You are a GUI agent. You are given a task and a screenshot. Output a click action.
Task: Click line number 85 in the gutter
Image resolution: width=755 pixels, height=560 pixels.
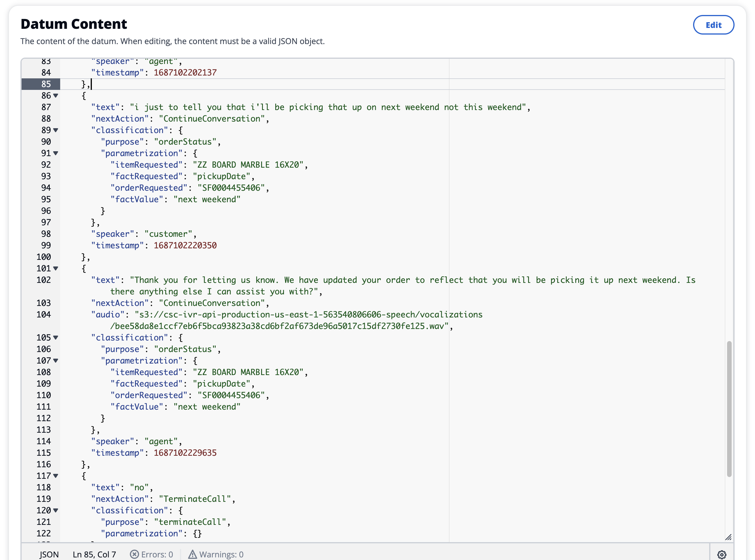point(46,84)
